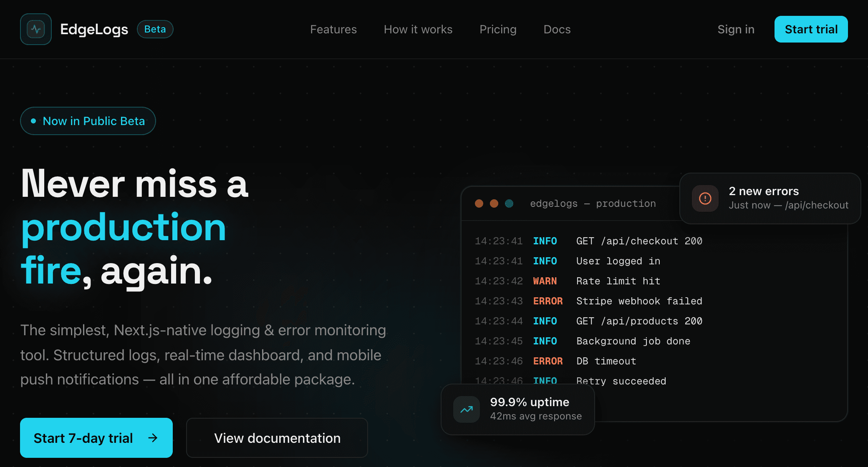Image resolution: width=868 pixels, height=467 pixels.
Task: Click timestamp 14:23:43 in the log
Action: (x=499, y=301)
